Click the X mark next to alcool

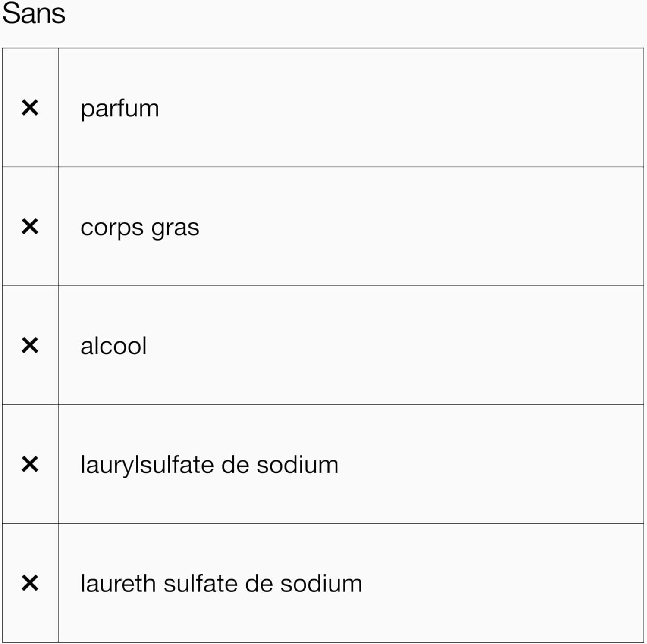pos(30,346)
